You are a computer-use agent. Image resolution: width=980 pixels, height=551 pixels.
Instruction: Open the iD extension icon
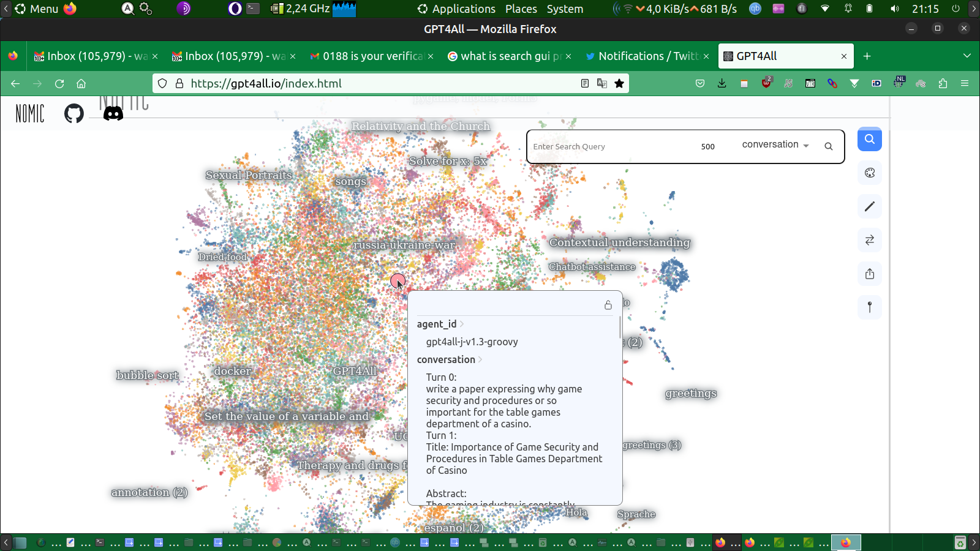point(876,83)
